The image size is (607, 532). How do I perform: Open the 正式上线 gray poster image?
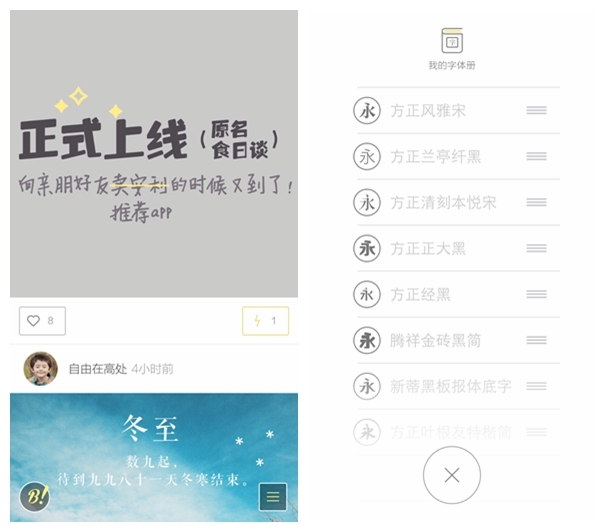[154, 154]
